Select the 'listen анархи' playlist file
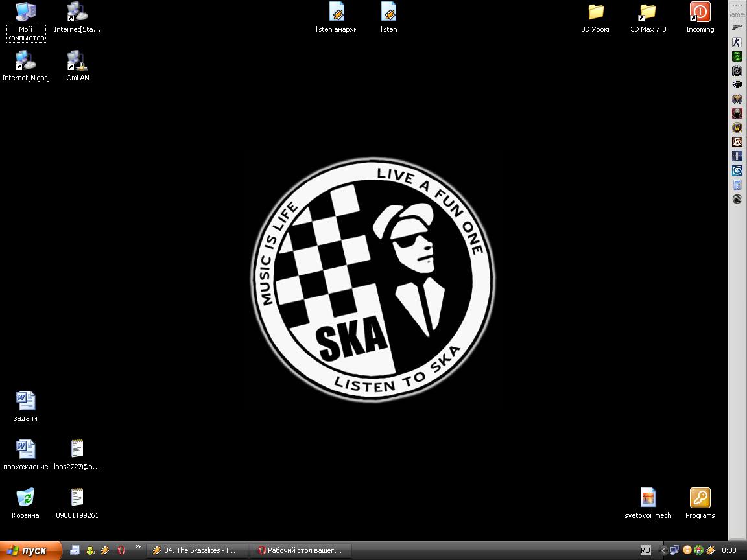Screen dimensions: 747x560 (x=337, y=17)
